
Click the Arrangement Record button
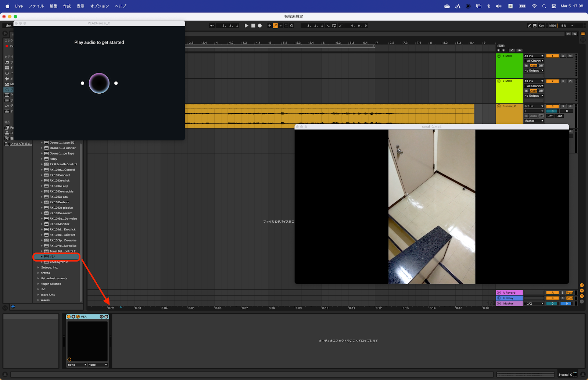(260, 26)
